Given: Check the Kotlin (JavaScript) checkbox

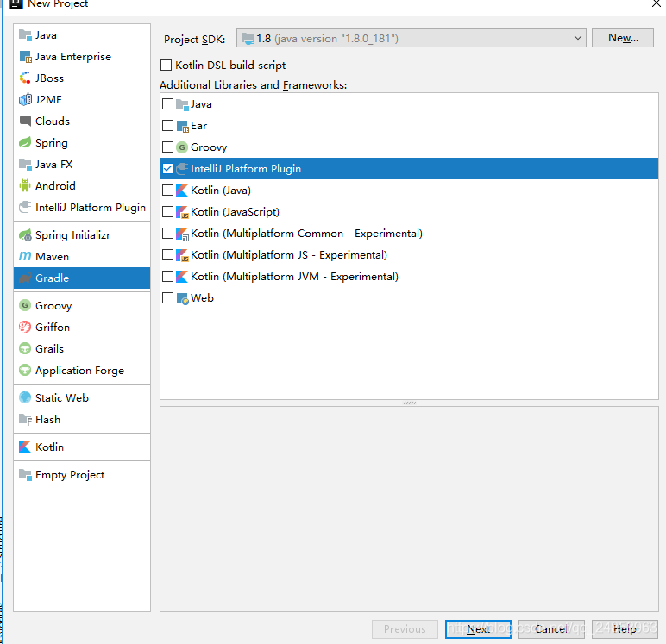Looking at the screenshot, I should tap(167, 211).
